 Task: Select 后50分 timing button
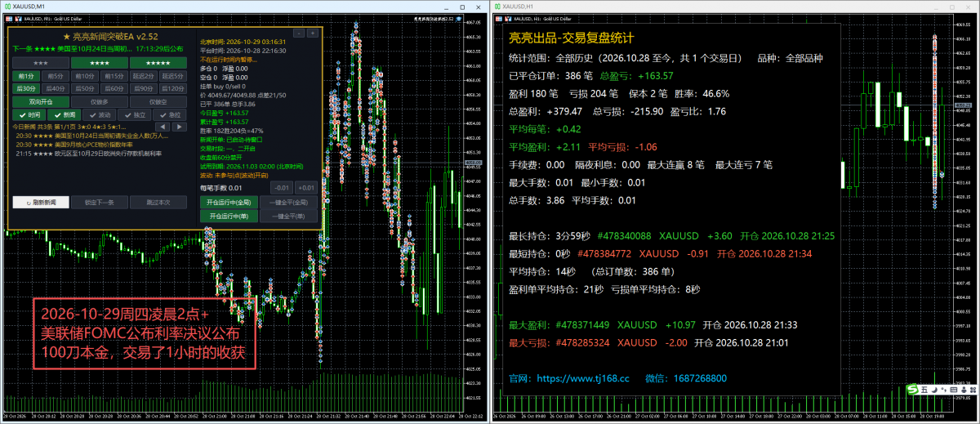(85, 88)
